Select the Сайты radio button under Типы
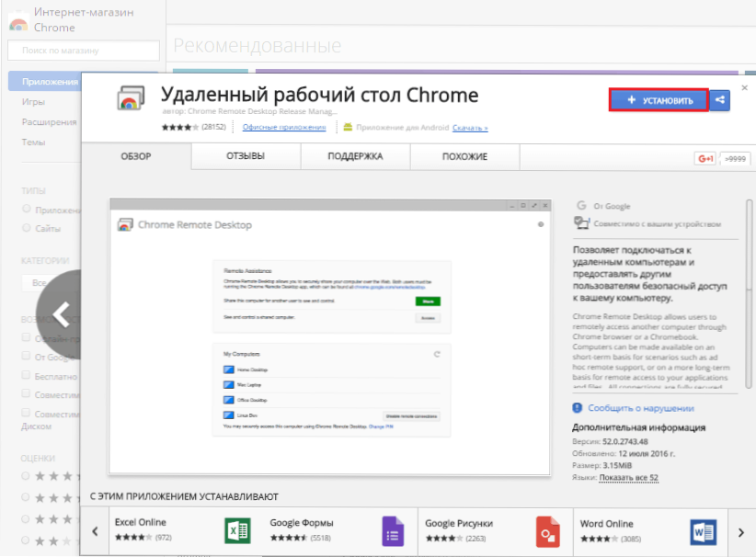Viewport: 756px width, 557px height. [x=26, y=227]
